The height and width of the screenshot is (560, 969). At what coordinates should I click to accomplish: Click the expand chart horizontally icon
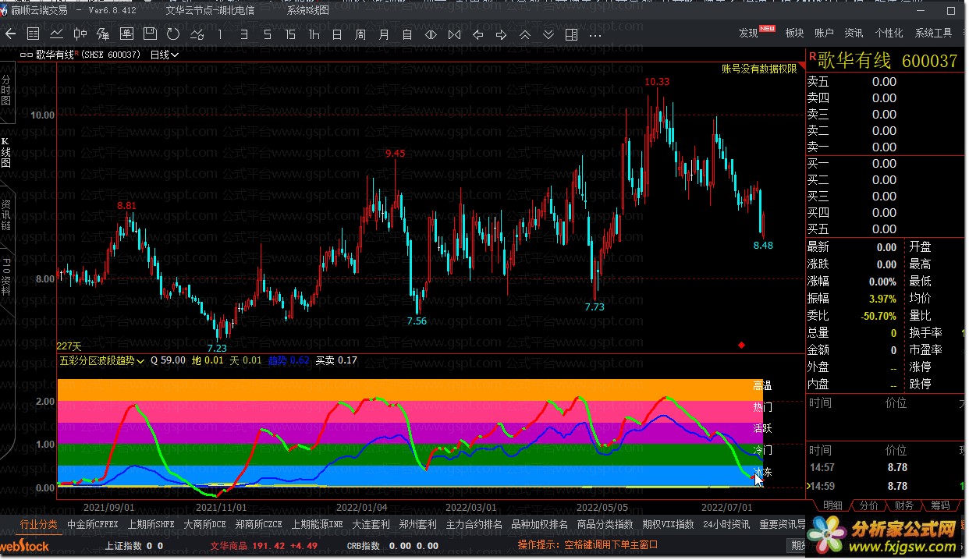[x=431, y=34]
